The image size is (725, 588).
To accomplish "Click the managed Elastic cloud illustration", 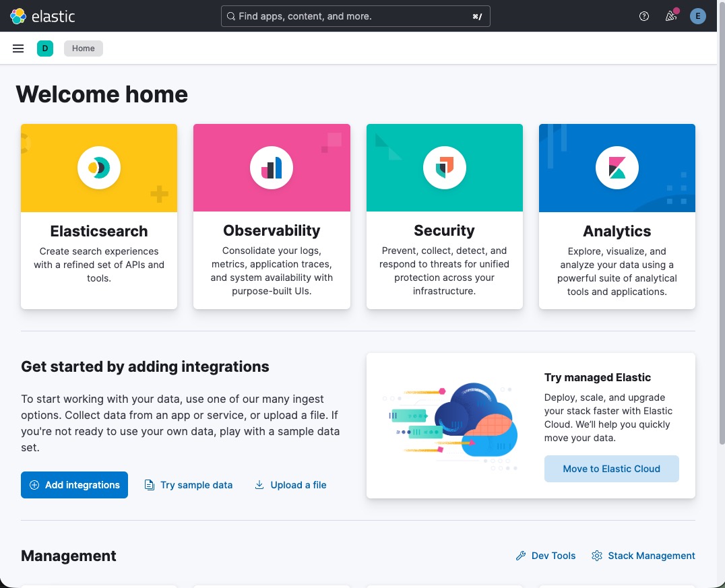I will click(451, 426).
